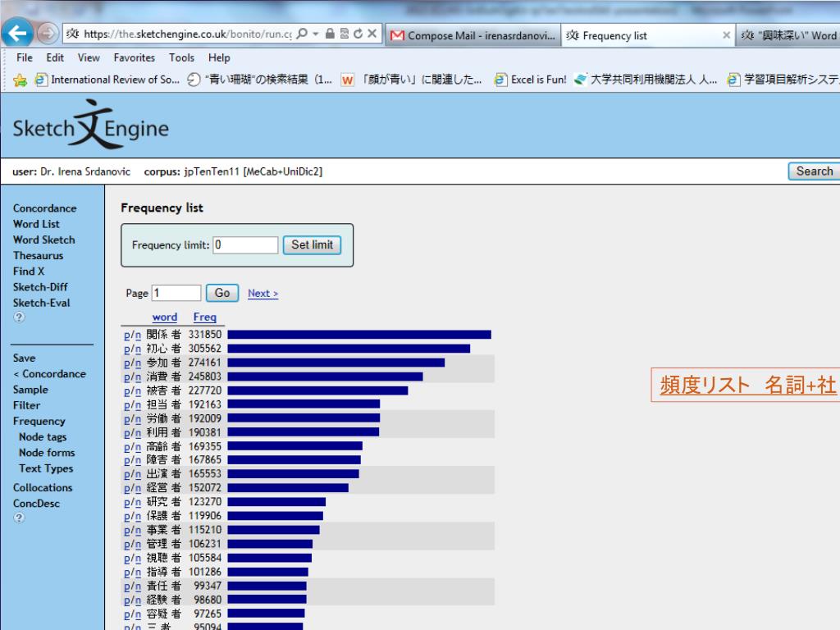Screen dimensions: 840x630
Task: Click the stop loading X icon
Action: pos(372,34)
